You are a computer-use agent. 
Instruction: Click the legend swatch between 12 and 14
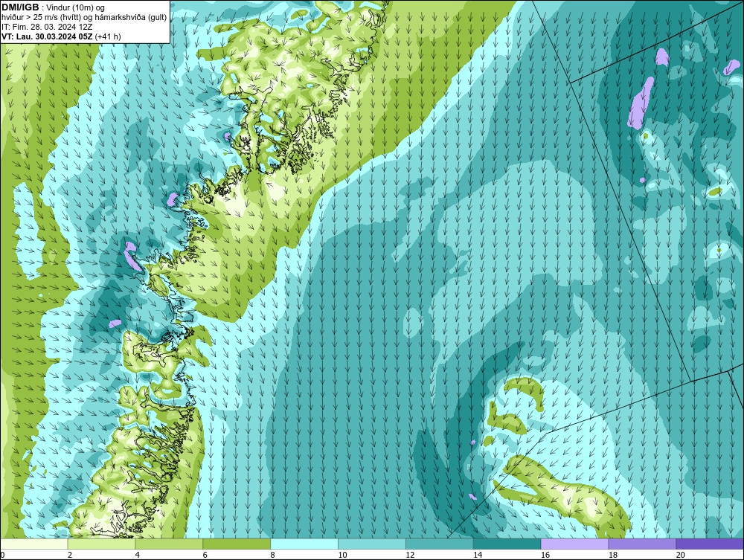click(440, 544)
